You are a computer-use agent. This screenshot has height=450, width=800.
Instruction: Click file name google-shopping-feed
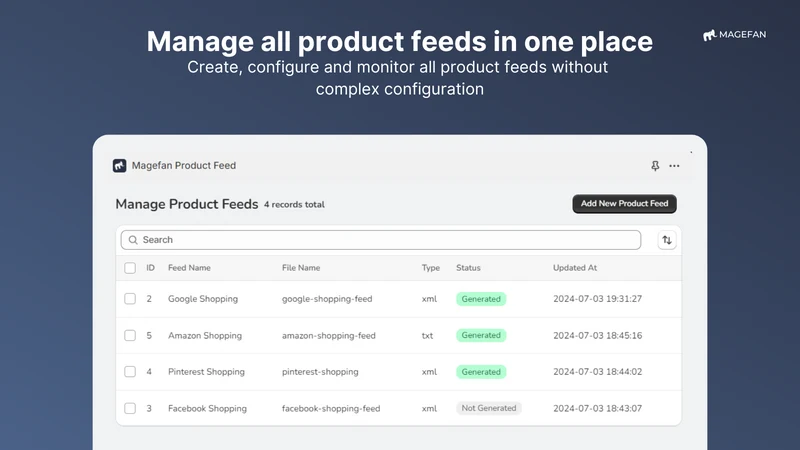[x=327, y=299]
